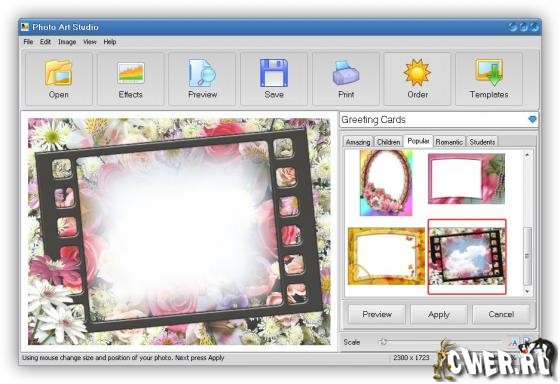Click the Cancel button

click(501, 314)
